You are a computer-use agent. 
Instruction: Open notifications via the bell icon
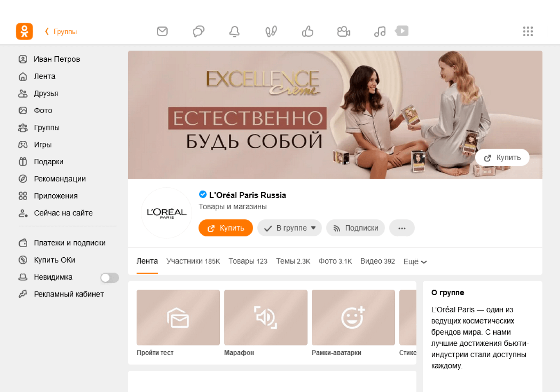234,31
